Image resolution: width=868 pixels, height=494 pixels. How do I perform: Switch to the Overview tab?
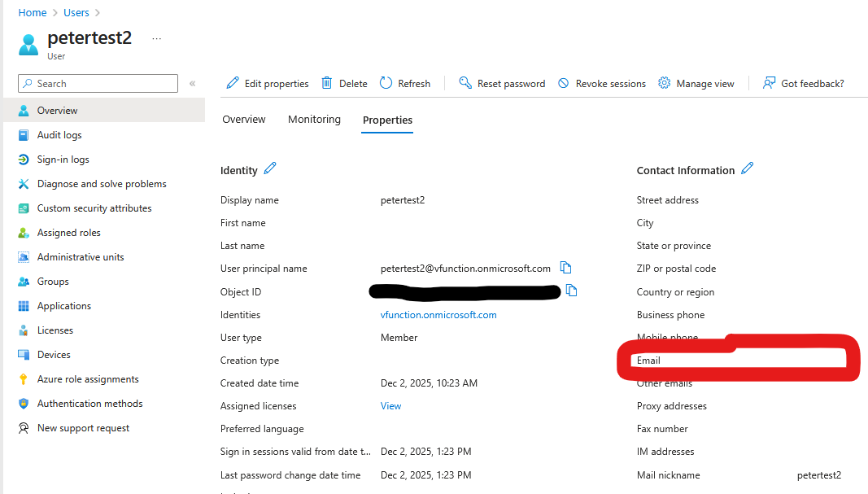coord(243,119)
